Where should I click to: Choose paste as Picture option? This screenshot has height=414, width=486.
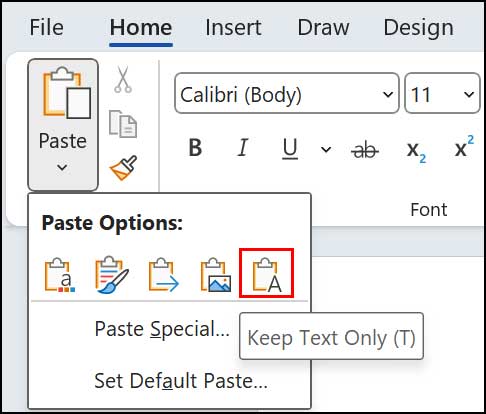(215, 275)
